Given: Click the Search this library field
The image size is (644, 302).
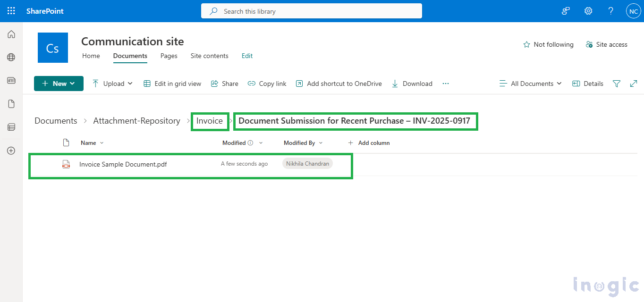Looking at the screenshot, I should pos(312,11).
